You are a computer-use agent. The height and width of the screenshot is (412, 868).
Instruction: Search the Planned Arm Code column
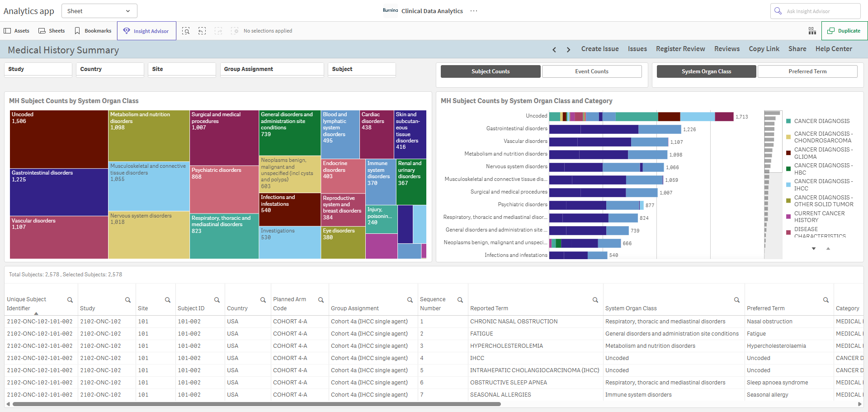click(321, 300)
